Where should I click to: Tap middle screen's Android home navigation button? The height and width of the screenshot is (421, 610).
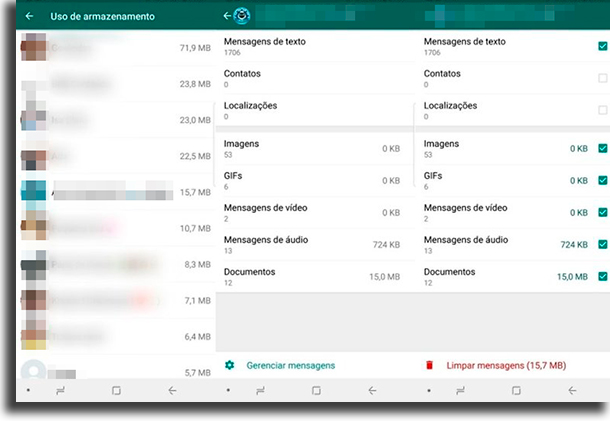(316, 390)
